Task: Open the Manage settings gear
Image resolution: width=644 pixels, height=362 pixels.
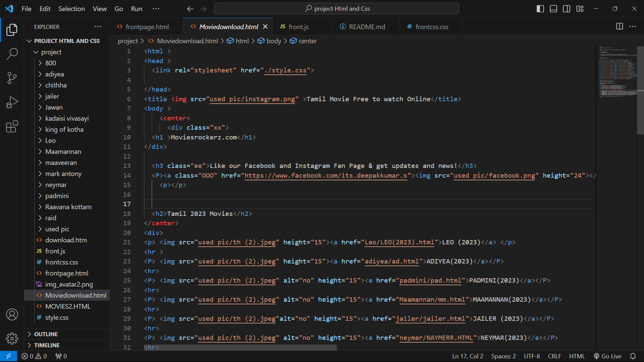Action: [x=12, y=339]
